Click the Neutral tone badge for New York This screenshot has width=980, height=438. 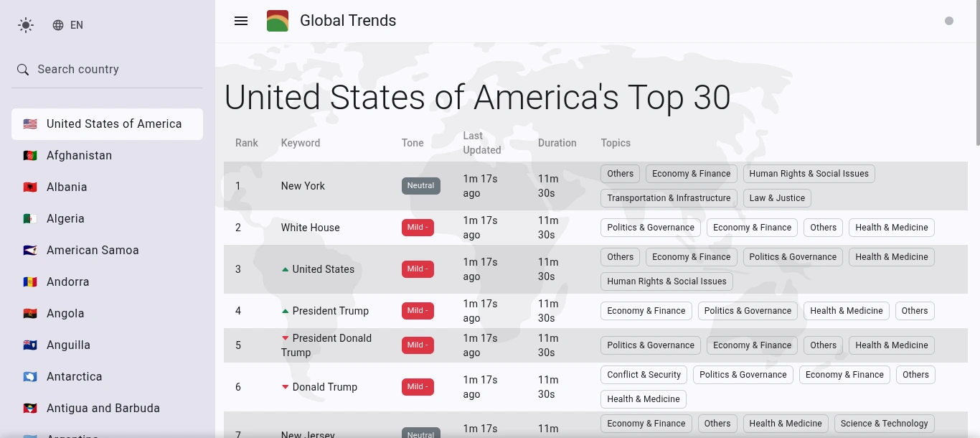tap(421, 186)
